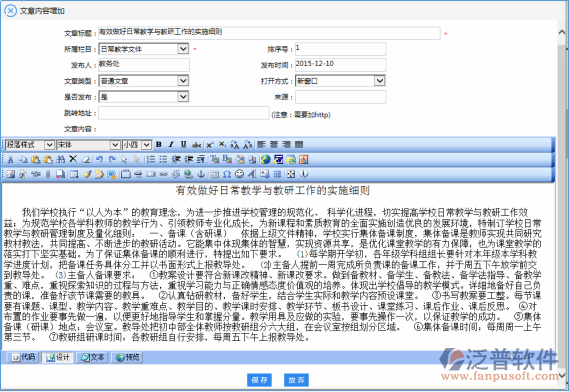
Task: Open 是否发布 dropdown
Action: click(x=183, y=97)
